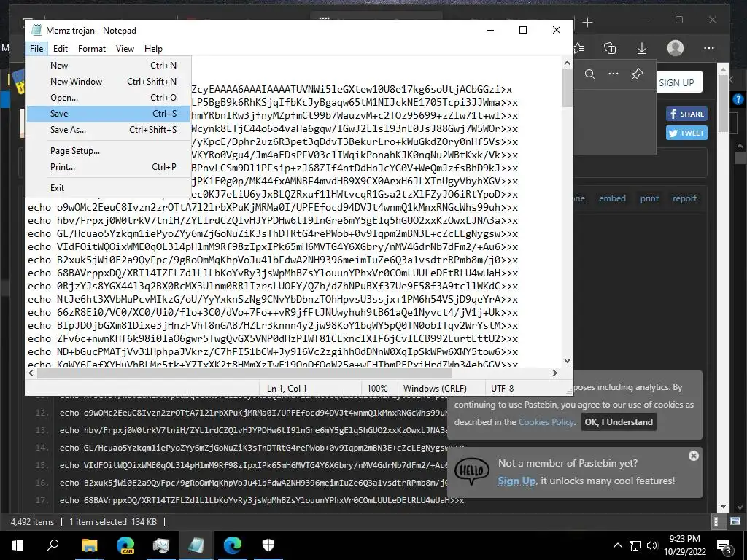Click the report link on Pastebin
The height and width of the screenshot is (560, 747).
coord(684,198)
